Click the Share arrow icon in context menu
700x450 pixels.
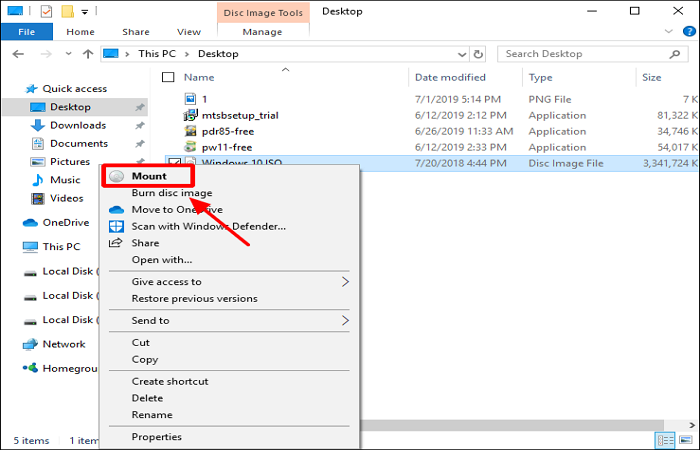pyautogui.click(x=116, y=243)
